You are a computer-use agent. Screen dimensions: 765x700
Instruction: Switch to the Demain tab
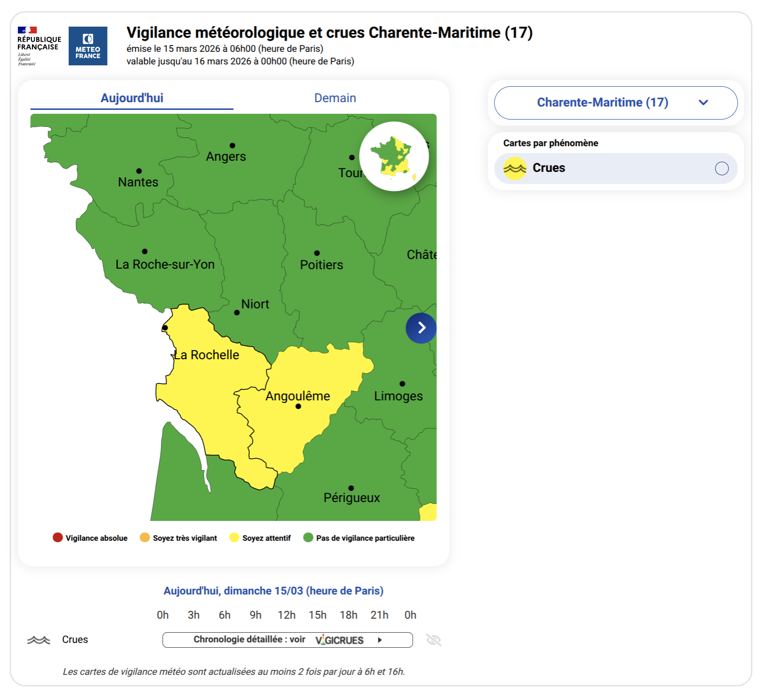pyautogui.click(x=334, y=98)
